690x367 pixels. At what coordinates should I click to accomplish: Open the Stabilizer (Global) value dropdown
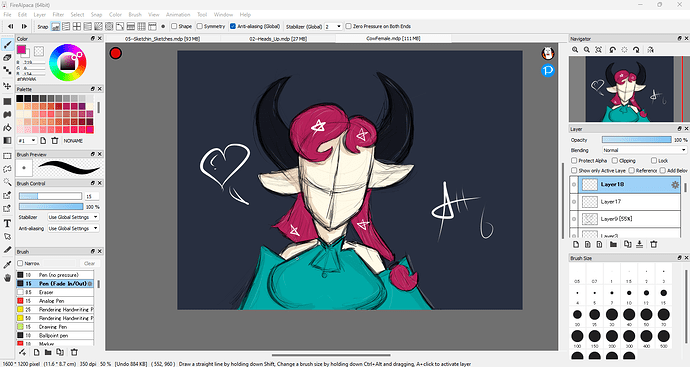pyautogui.click(x=333, y=26)
